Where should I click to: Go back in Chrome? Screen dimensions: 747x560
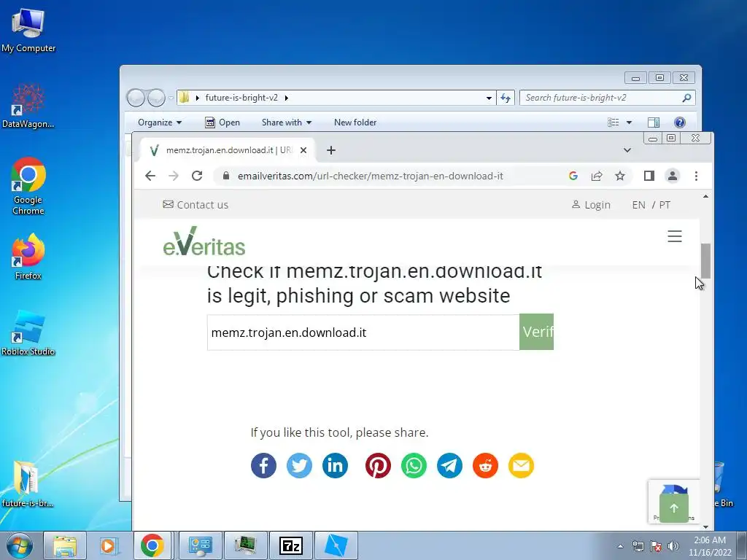[x=150, y=176]
